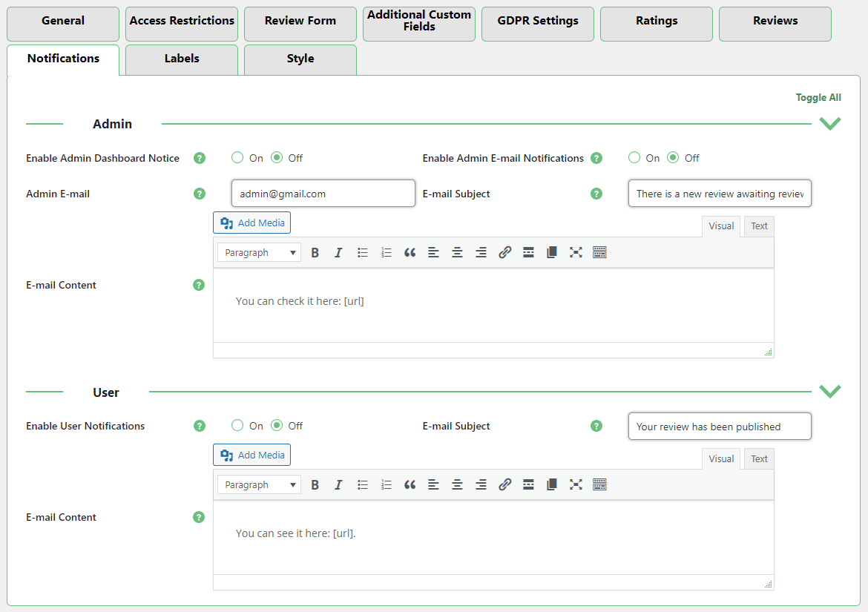Align right in Admin email editor
The width and height of the screenshot is (868, 612).
(481, 253)
